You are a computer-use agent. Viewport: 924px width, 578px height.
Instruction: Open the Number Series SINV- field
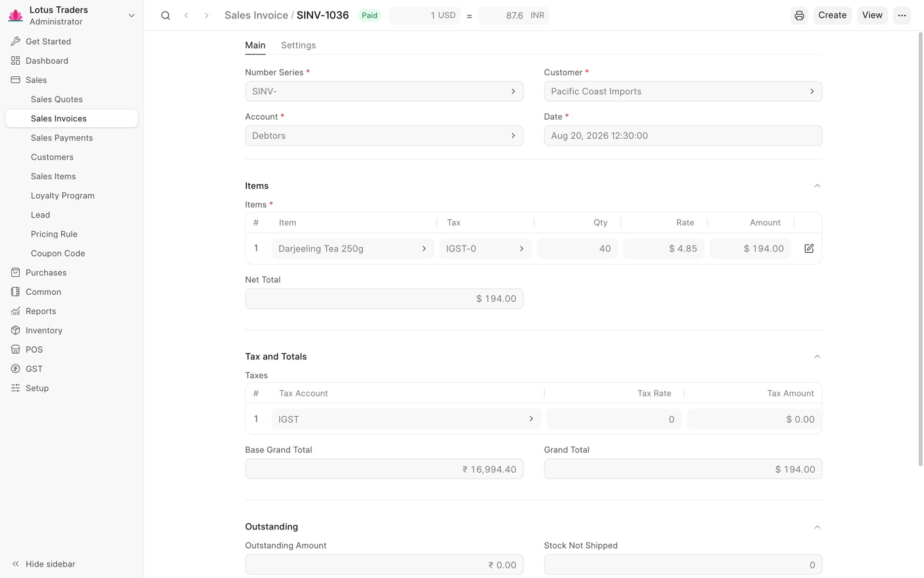click(384, 91)
